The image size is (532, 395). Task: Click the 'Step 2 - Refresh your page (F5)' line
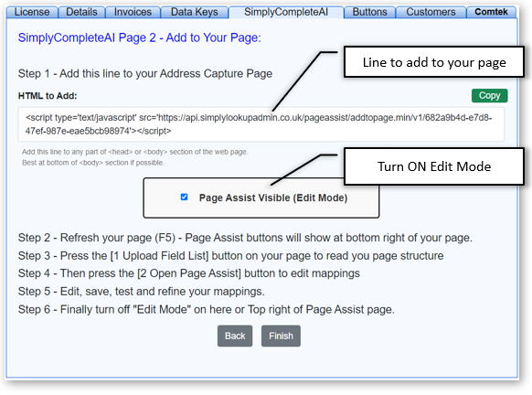point(245,238)
